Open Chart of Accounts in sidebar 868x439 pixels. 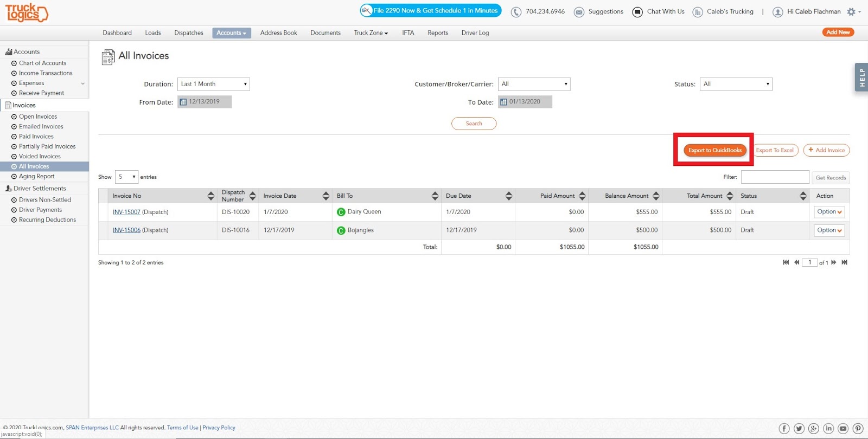43,63
